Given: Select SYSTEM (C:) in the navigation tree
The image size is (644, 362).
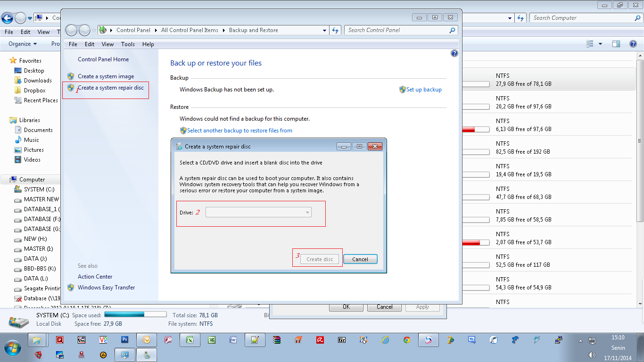Looking at the screenshot, I should (x=40, y=189).
